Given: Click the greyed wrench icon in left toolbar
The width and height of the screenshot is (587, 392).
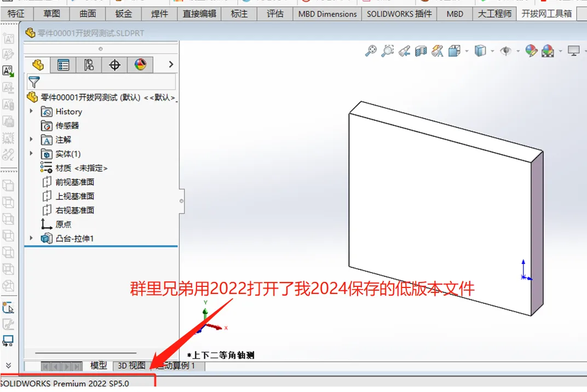Looking at the screenshot, I should click(8, 324).
